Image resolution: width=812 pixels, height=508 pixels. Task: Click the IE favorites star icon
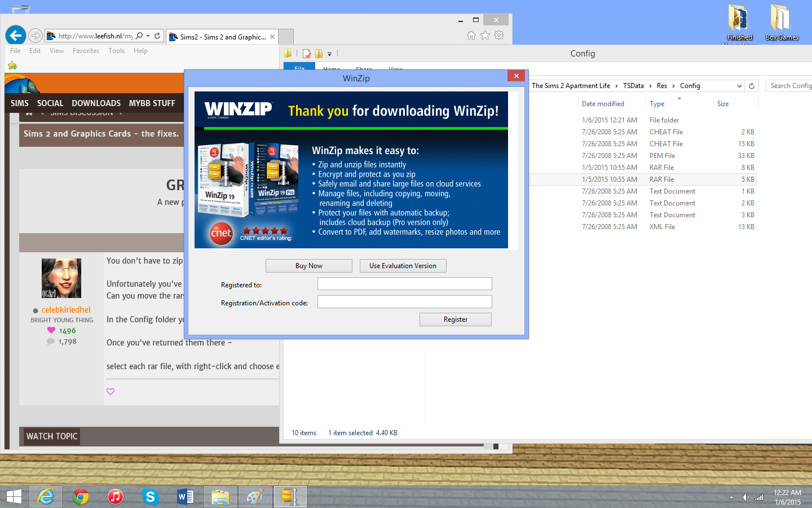tap(485, 36)
